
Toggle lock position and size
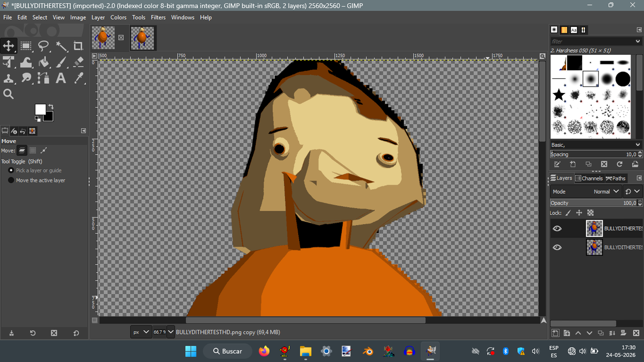coord(579,213)
